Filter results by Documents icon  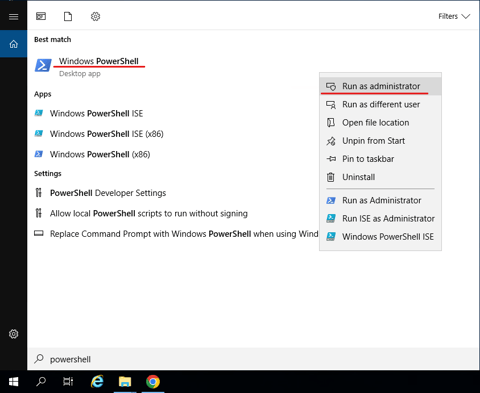[x=68, y=16]
